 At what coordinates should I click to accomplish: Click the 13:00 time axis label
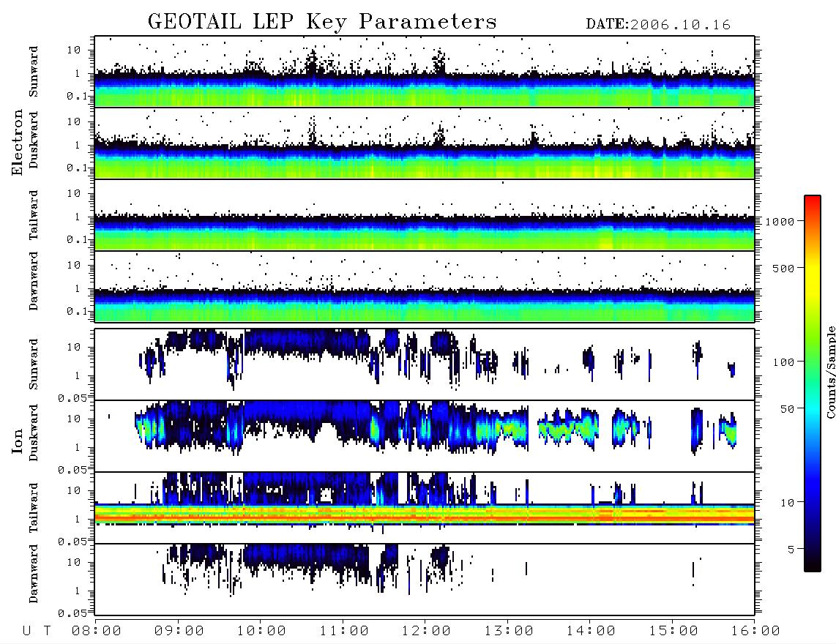click(x=509, y=632)
